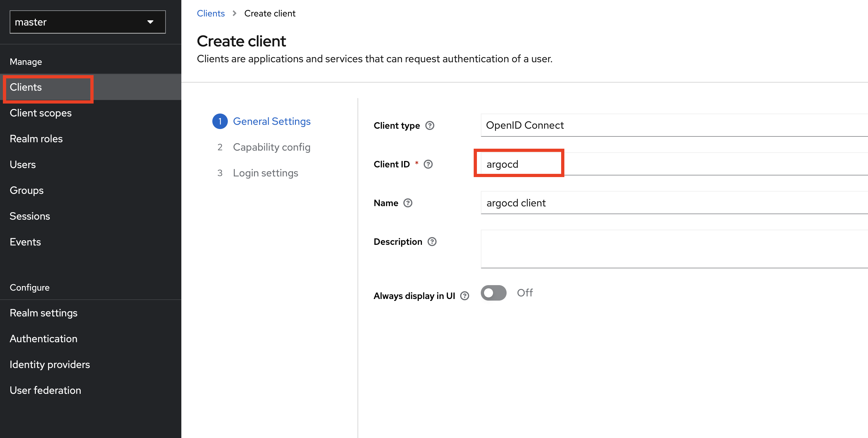Open the Client type OpenID Connect dropdown
Screen dimensions: 868x438
674,125
